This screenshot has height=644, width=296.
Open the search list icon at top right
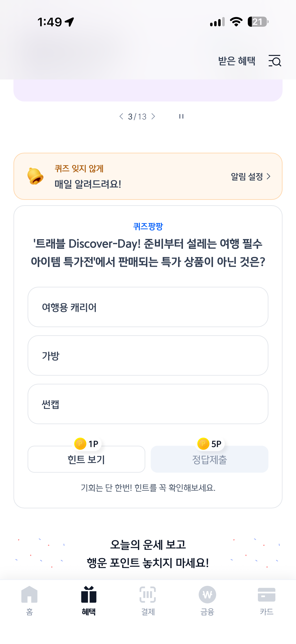point(275,61)
